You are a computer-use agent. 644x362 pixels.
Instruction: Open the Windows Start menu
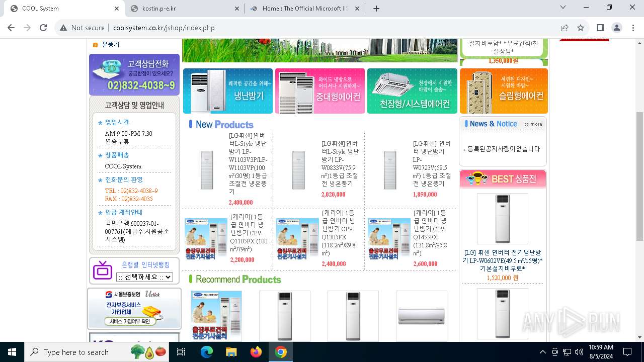(x=12, y=352)
